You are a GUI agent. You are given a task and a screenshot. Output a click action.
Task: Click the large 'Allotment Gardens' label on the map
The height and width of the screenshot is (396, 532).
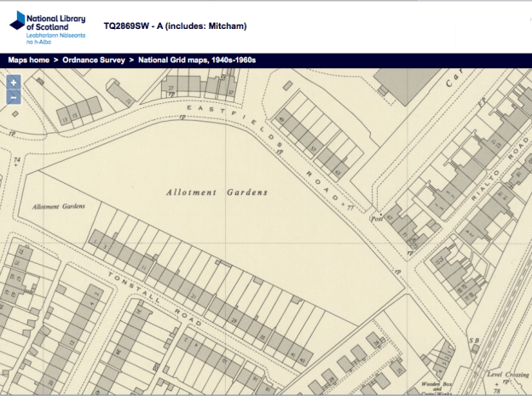click(x=217, y=192)
